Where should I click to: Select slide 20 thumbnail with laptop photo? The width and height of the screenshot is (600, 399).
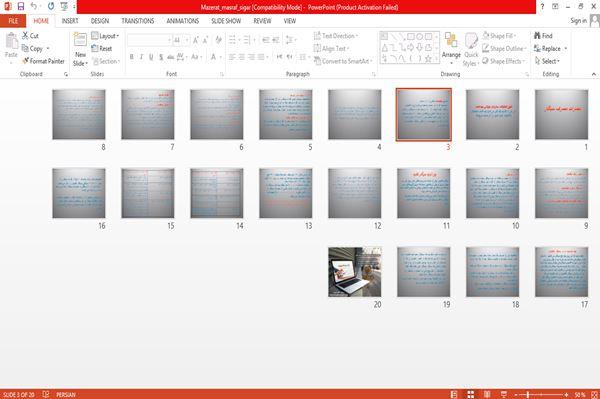[x=355, y=272]
